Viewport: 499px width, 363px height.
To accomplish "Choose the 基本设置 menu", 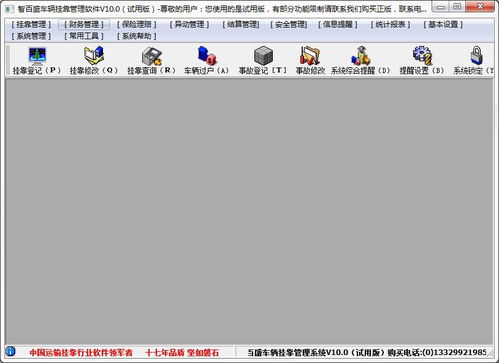I will click(443, 24).
